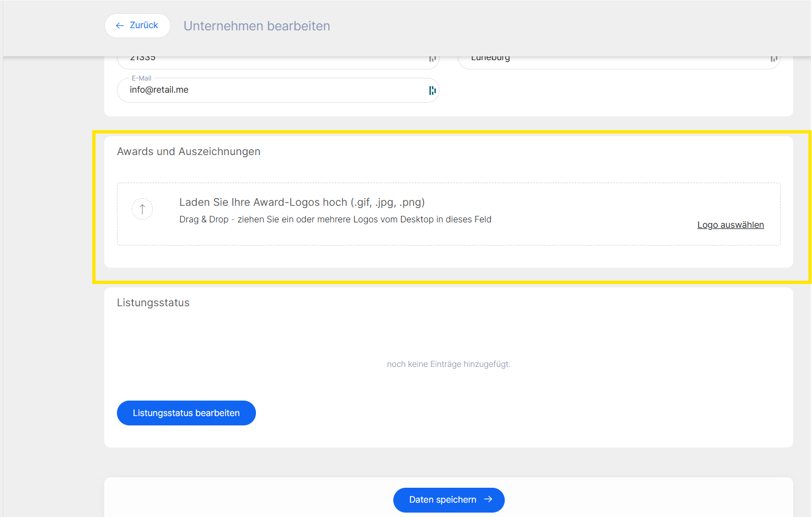
Task: Click the 'Laden Sie Ihre Award-Logos hoch' text
Action: coord(302,202)
